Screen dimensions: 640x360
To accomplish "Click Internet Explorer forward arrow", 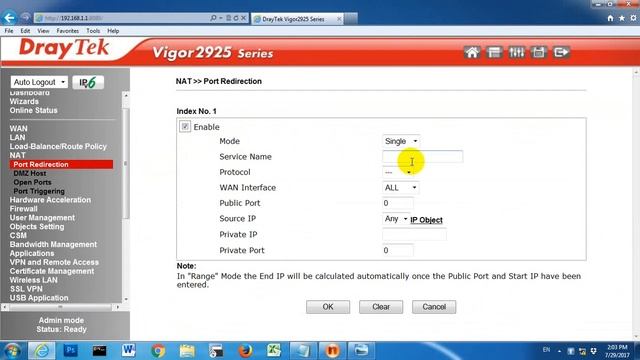I will (25, 18).
